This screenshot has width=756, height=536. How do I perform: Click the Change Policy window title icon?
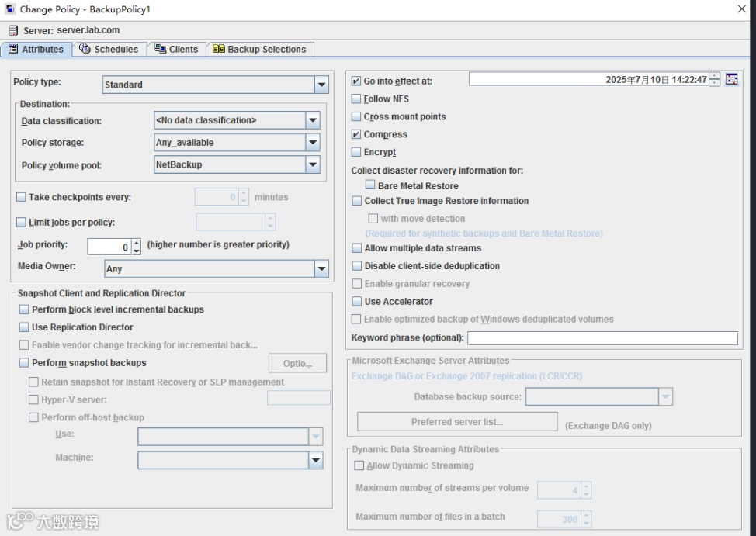pos(9,9)
